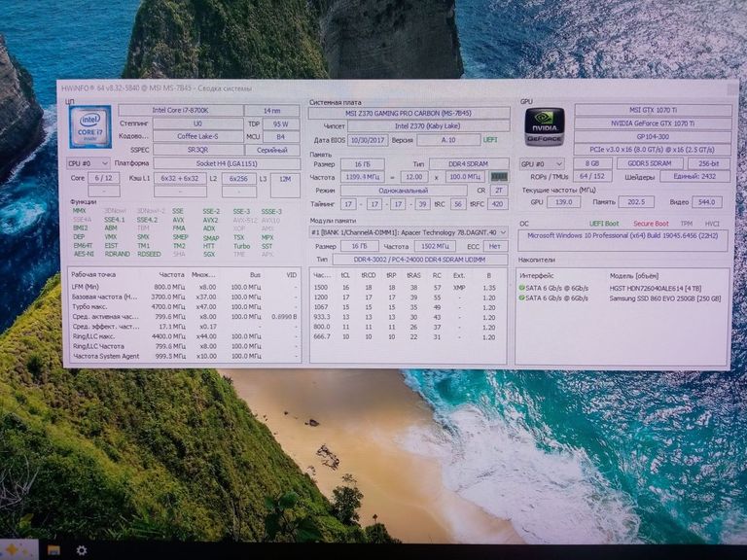
Task: Click module frequency 1502 МГц field
Action: click(435, 246)
